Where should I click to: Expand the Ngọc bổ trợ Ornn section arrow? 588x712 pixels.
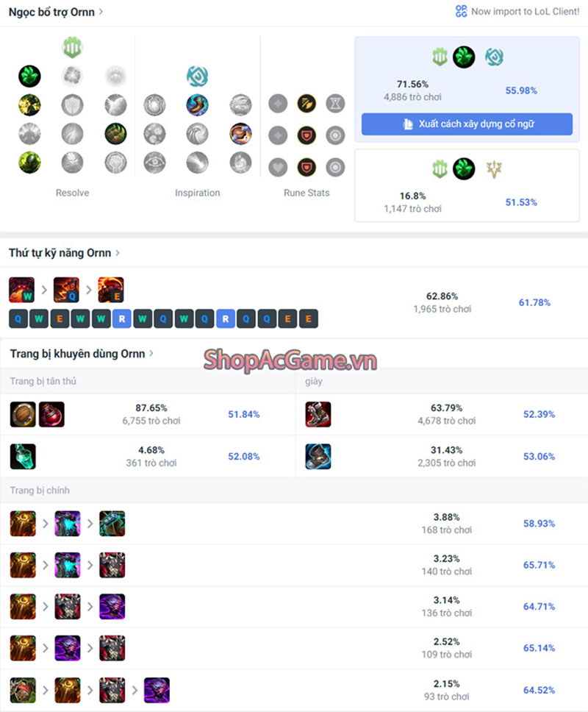(101, 11)
